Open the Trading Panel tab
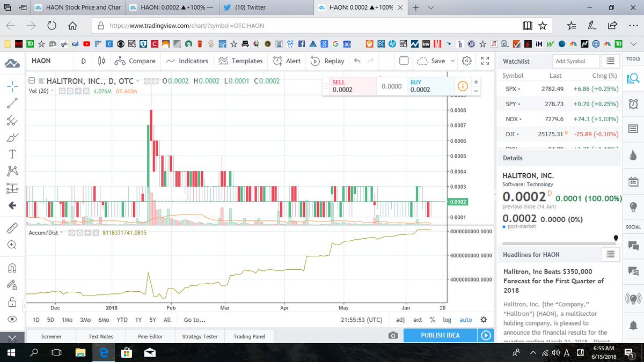Screen dimensions: 644x362 (250, 336)
